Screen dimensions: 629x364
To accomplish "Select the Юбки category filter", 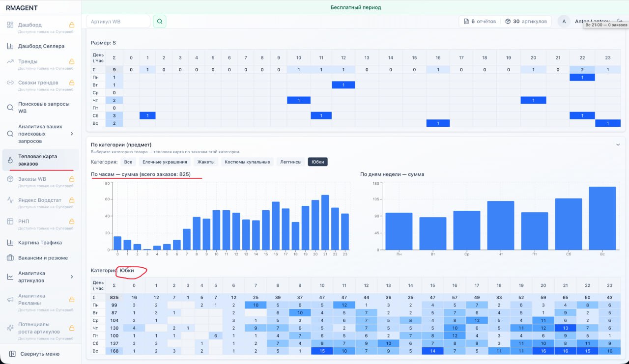I will click(x=318, y=162).
